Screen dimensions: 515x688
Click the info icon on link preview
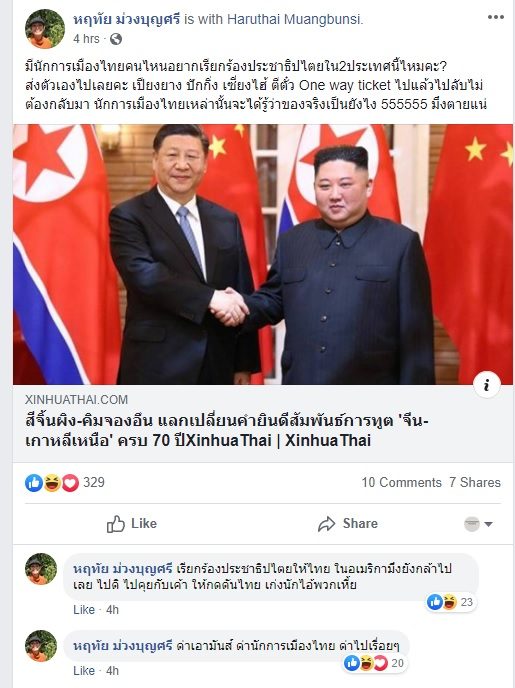coord(486,385)
